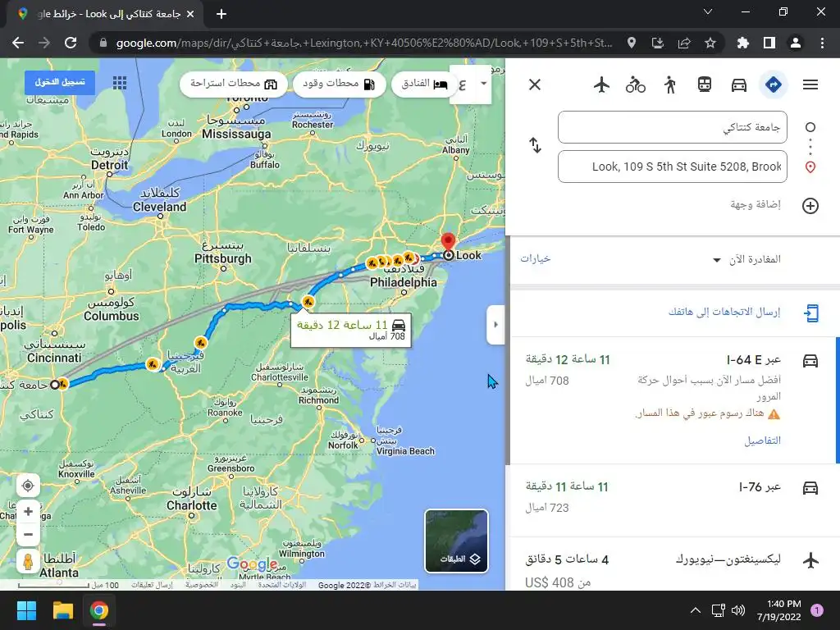Click the install app icon in address bar

pyautogui.click(x=658, y=43)
